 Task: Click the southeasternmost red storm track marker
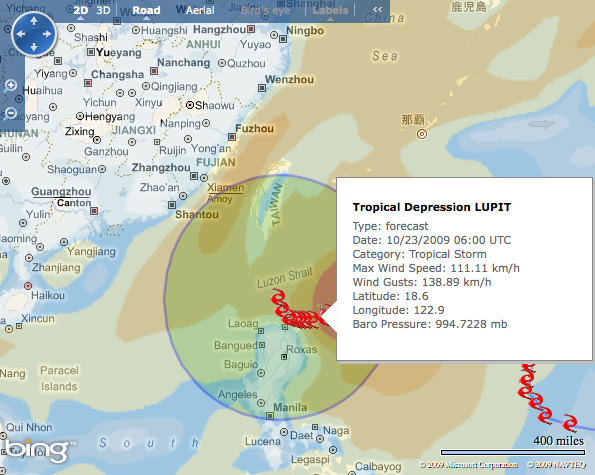[570, 423]
